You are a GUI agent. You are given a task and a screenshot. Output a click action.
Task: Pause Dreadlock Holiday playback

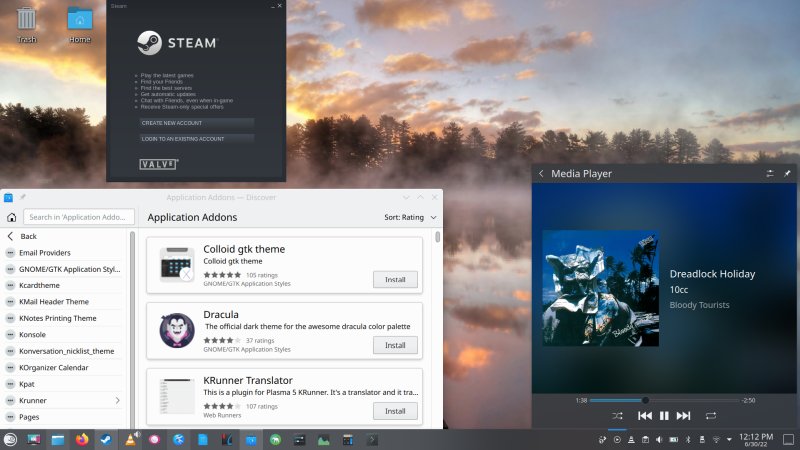664,415
